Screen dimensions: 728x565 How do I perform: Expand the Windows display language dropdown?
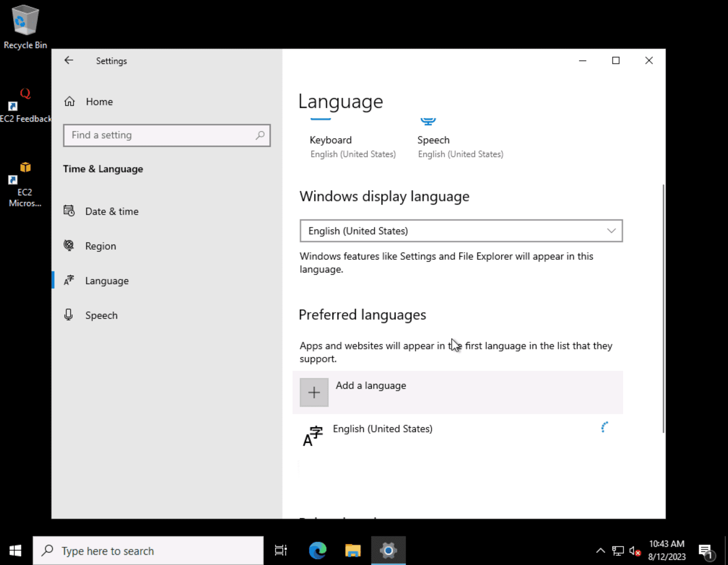point(611,231)
